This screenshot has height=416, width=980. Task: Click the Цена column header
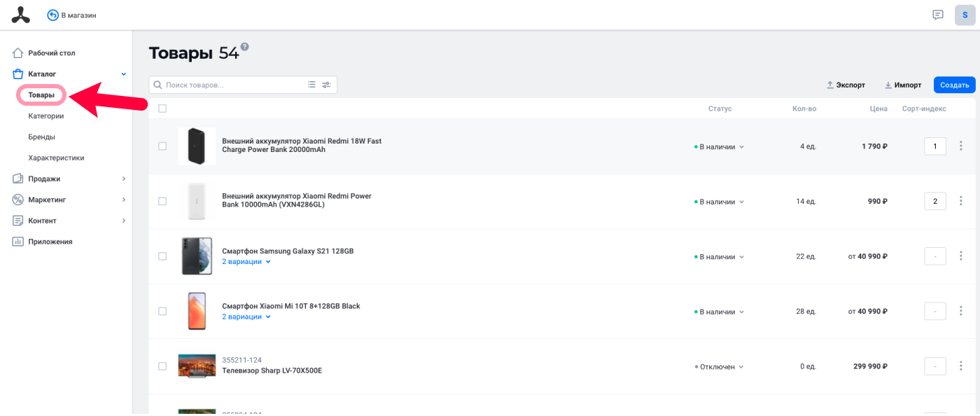[x=878, y=109]
